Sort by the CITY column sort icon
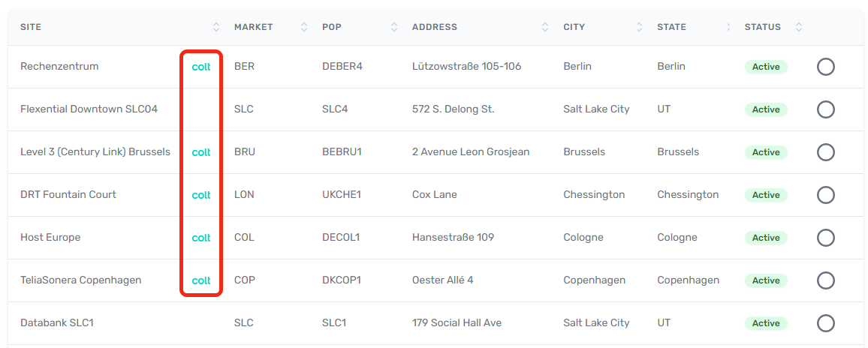This screenshot has width=868, height=348. pyautogui.click(x=640, y=27)
